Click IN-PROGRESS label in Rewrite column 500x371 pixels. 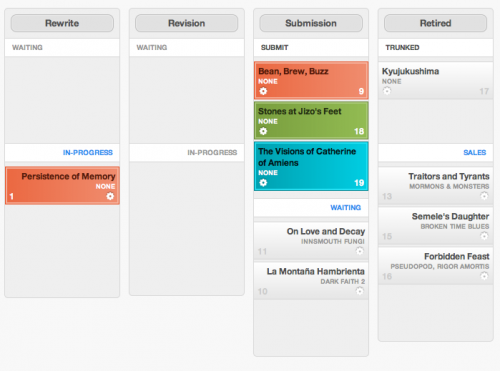tap(88, 152)
